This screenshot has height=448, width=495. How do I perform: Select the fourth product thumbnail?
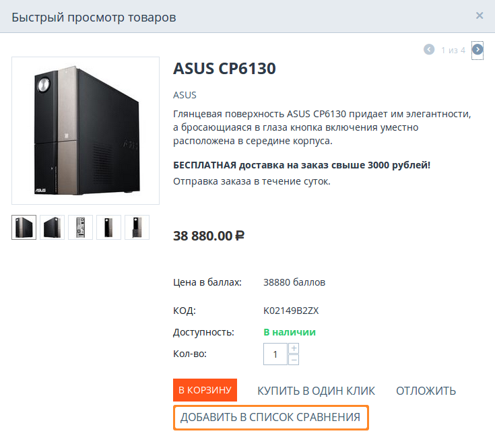[x=109, y=227]
